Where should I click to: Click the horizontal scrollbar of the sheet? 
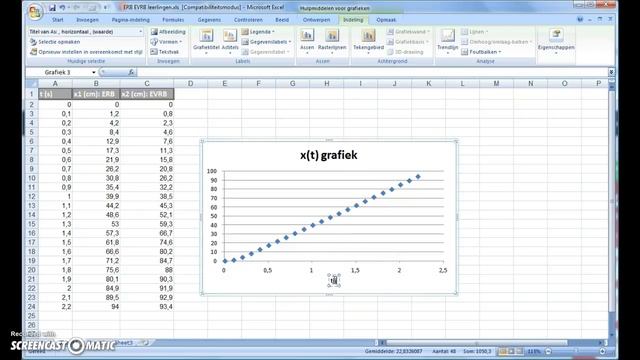[476, 343]
